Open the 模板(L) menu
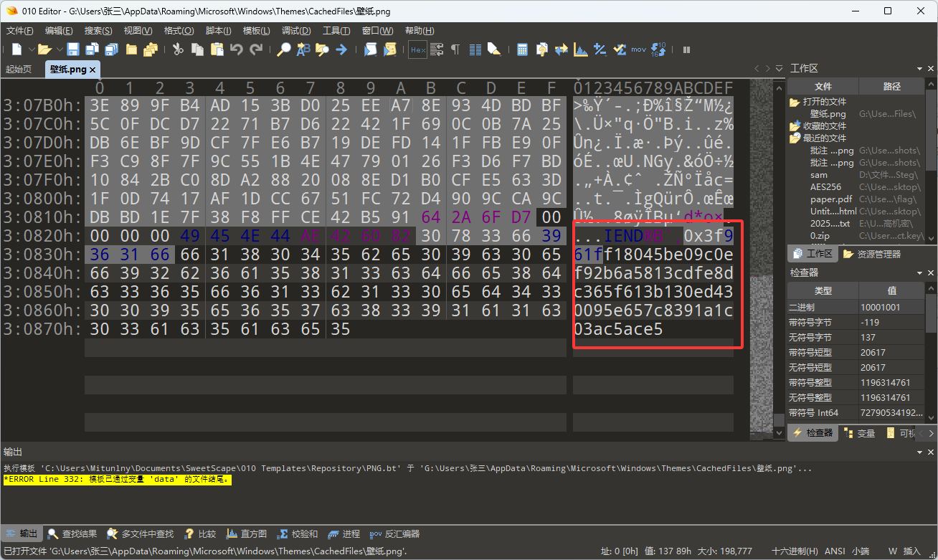The image size is (938, 560). click(256, 31)
